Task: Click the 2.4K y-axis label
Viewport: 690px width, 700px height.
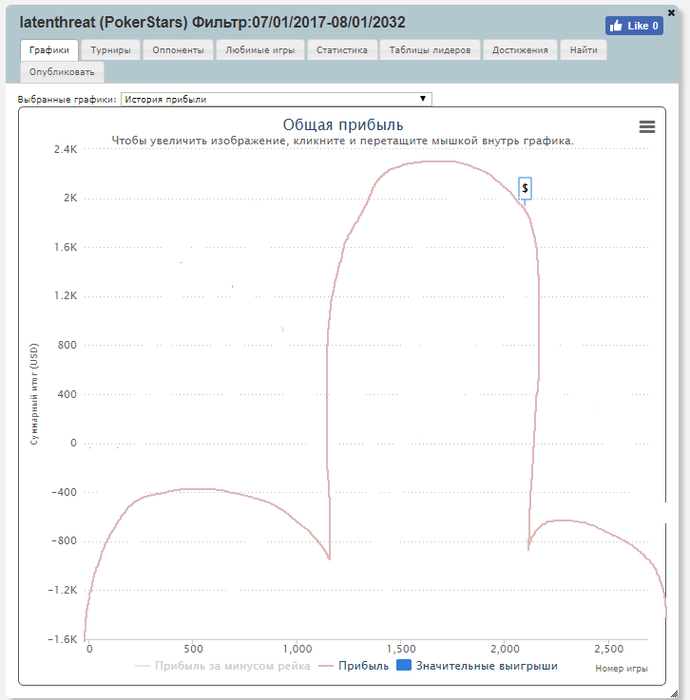Action: pyautogui.click(x=65, y=150)
